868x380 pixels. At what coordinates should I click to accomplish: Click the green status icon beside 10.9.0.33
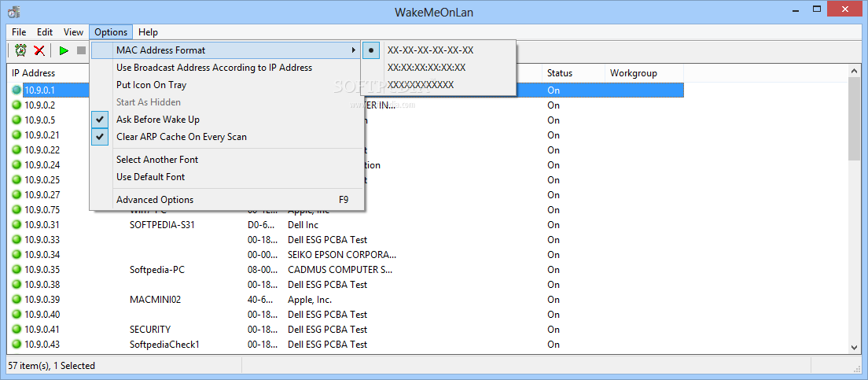tap(16, 239)
